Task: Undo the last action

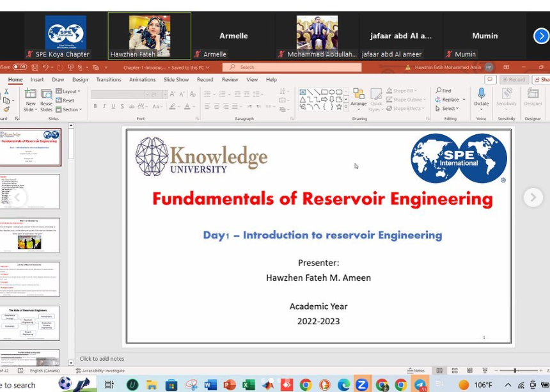Action: (45, 67)
